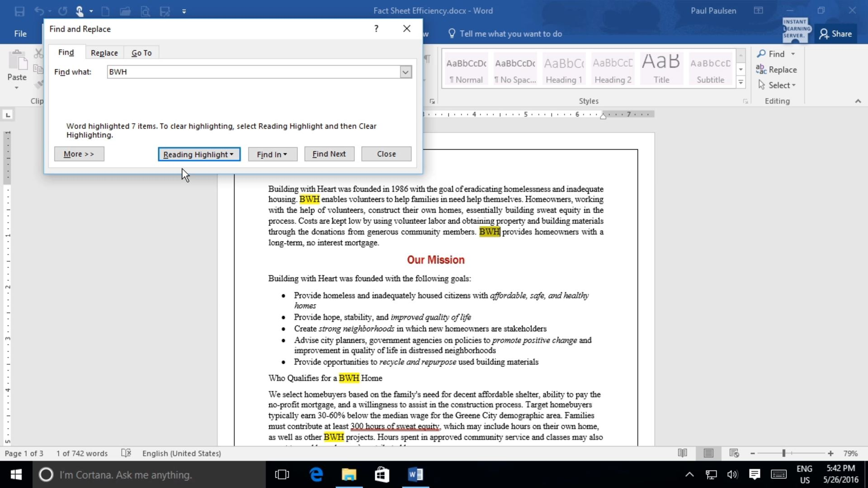Open the Select dropdown in Editing group
Image resolution: width=868 pixels, height=488 pixels.
pyautogui.click(x=777, y=85)
